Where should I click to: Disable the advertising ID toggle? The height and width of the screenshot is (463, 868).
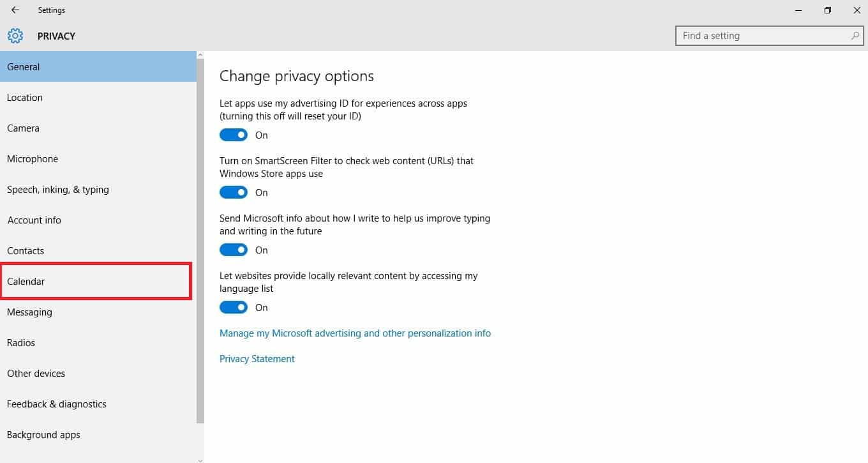point(234,135)
